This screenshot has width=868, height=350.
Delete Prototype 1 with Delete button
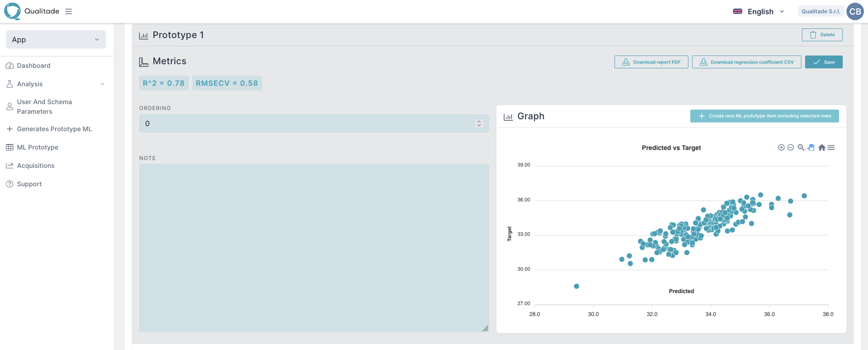click(822, 35)
